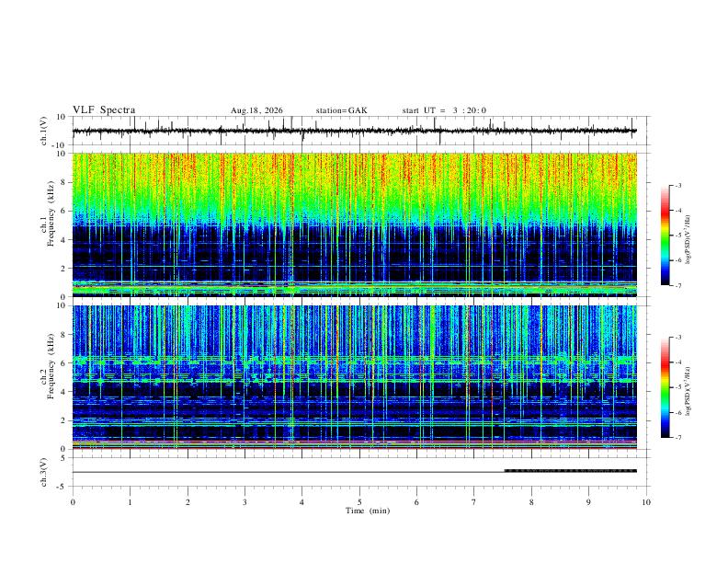
Task: Click the ch.1(V) waveform trace panel
Action: click(355, 131)
